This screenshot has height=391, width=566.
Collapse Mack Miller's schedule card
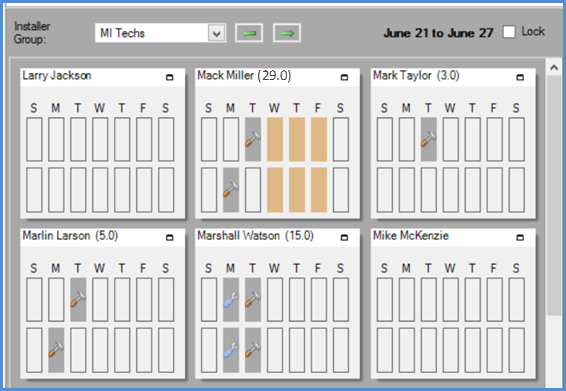click(344, 77)
